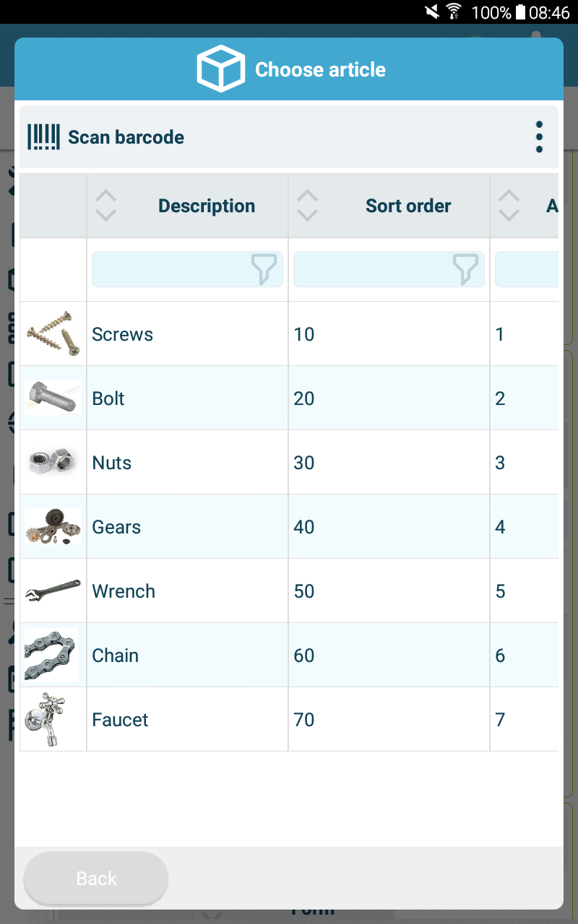578x924 pixels.
Task: Tap the Scan barcode icon
Action: (43, 137)
